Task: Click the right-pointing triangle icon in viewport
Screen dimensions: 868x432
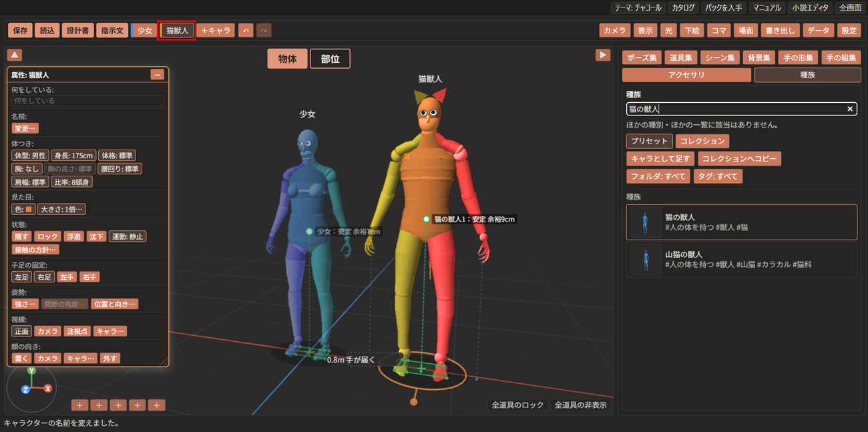Action: (602, 55)
